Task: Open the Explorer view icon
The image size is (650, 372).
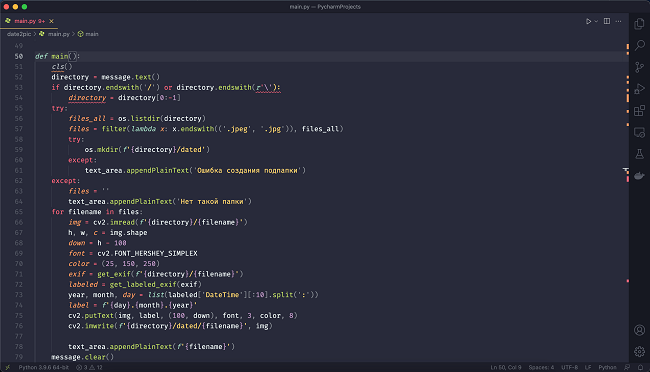Action: 639,24
